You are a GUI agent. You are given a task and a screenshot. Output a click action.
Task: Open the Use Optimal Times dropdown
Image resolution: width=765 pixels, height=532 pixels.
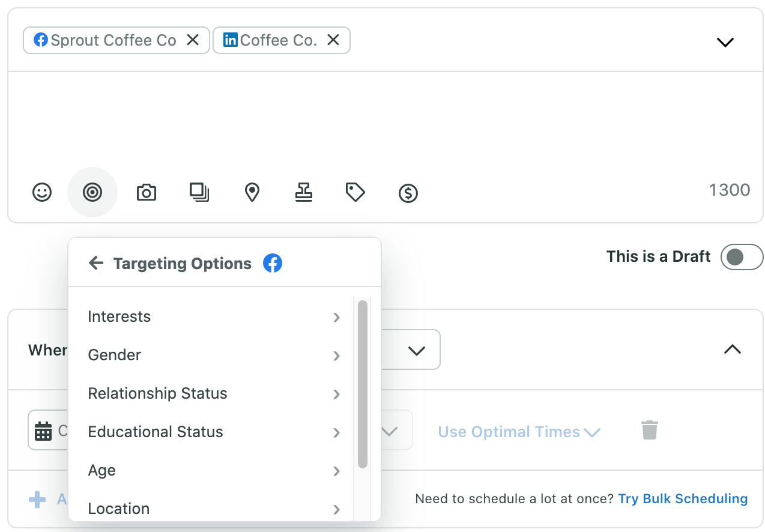tap(519, 432)
